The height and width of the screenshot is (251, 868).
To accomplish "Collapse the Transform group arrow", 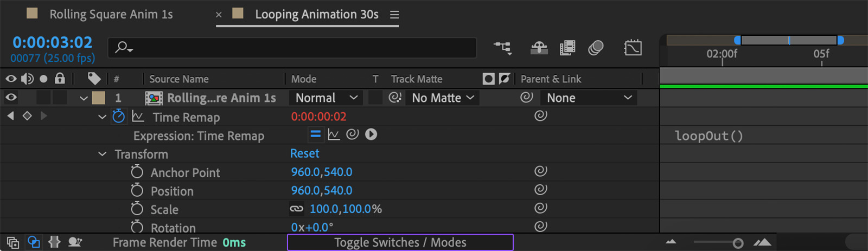I will point(102,154).
